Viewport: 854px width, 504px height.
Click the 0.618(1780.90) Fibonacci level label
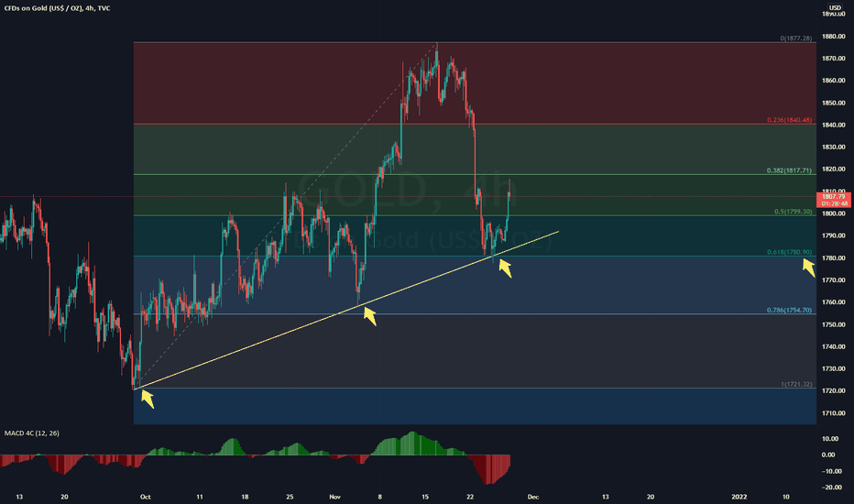789,252
